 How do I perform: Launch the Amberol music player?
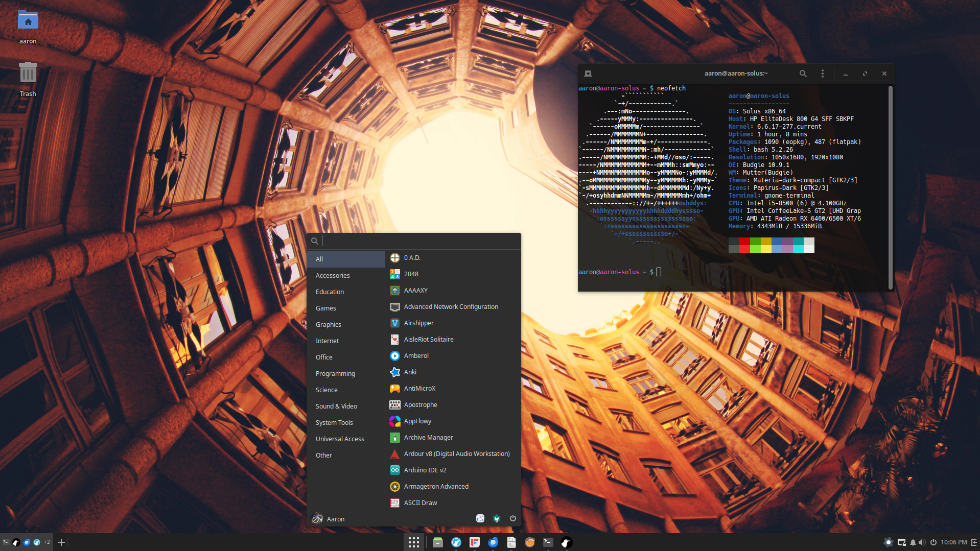[x=453, y=356]
